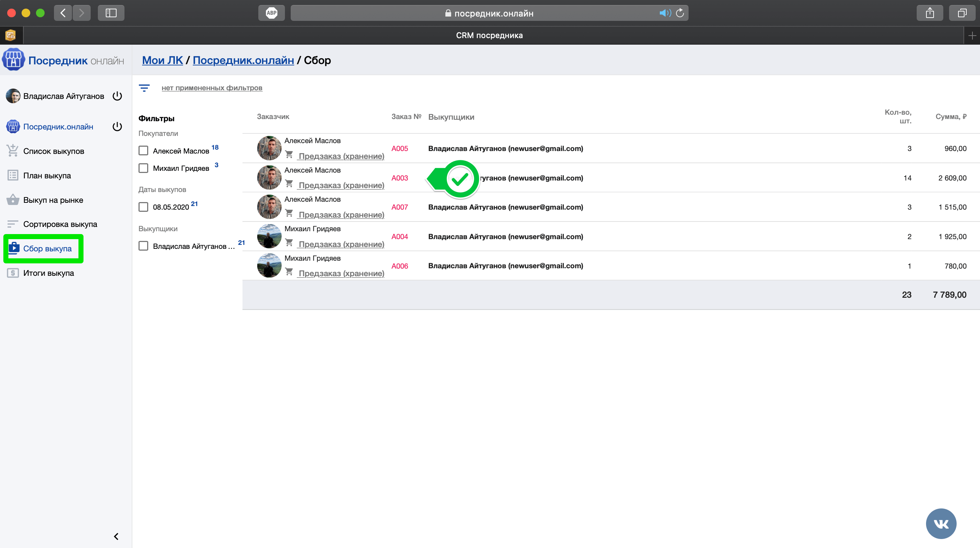Click the Safari share icon
980x548 pixels.
(x=929, y=13)
